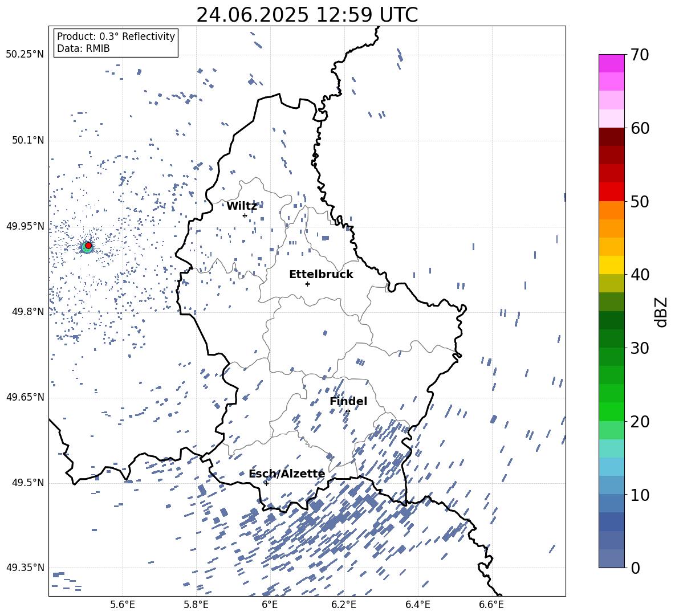
Task: Click the dBZ colorbar label
Action: click(x=661, y=312)
